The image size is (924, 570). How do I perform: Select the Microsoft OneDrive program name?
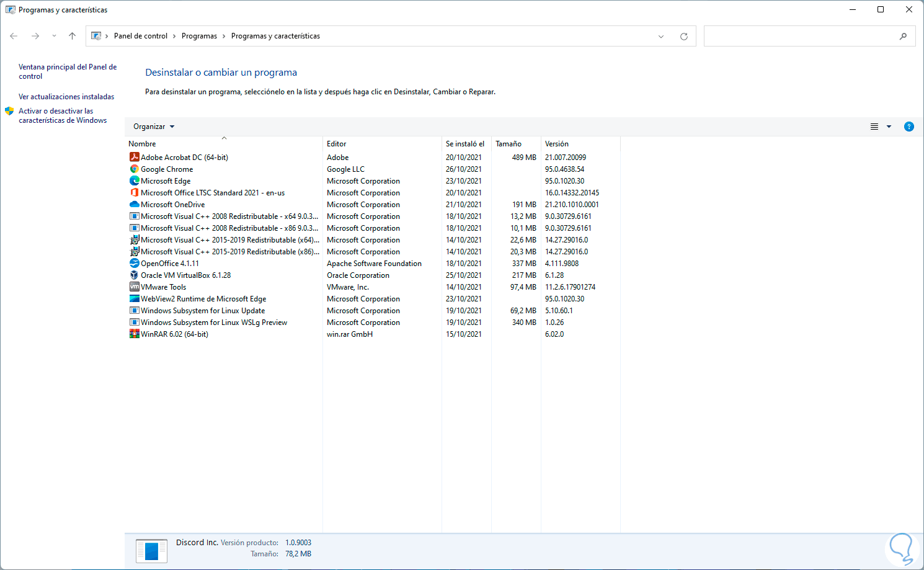[172, 205]
